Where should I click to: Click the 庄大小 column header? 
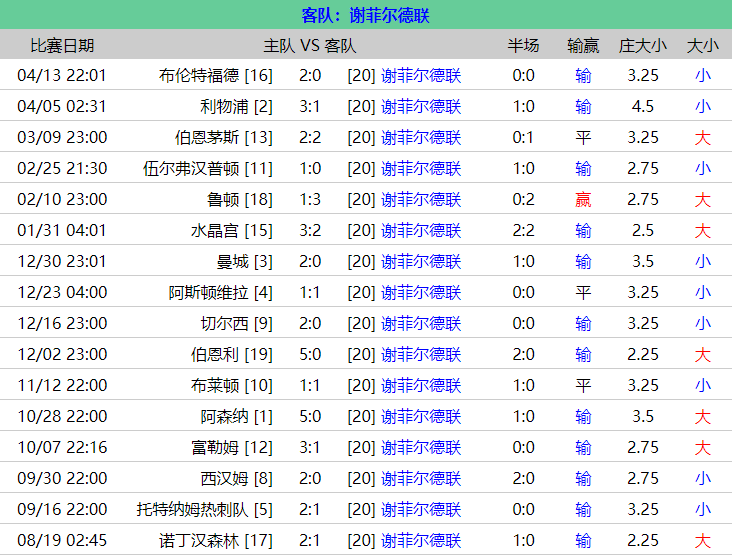pyautogui.click(x=643, y=45)
